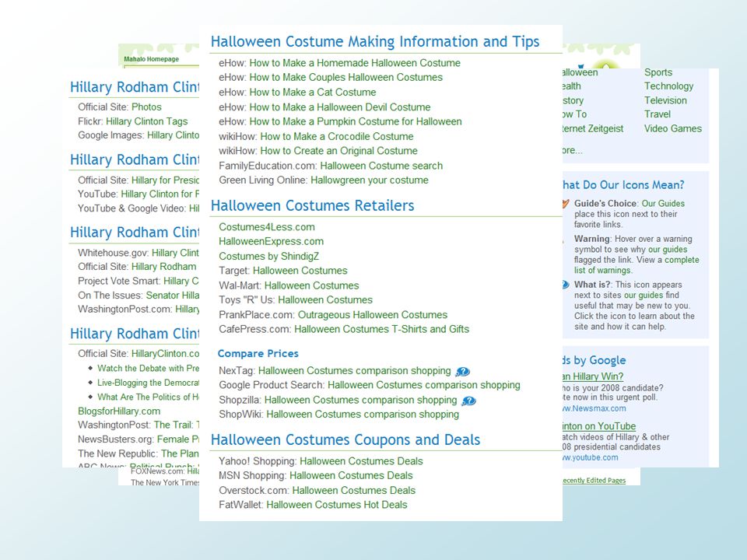The height and width of the screenshot is (560, 747).
Task: Open 'How to Make a Crocodile Costume' link
Action: click(337, 136)
